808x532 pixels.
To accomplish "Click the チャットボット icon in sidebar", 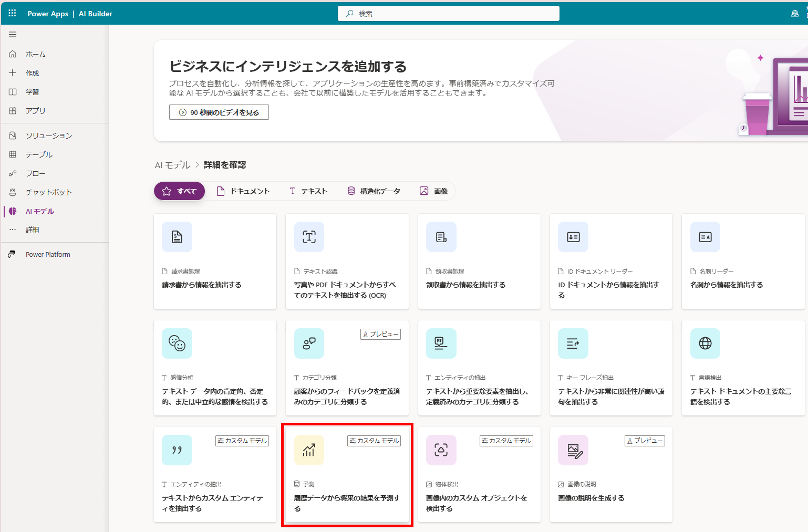I will [13, 192].
